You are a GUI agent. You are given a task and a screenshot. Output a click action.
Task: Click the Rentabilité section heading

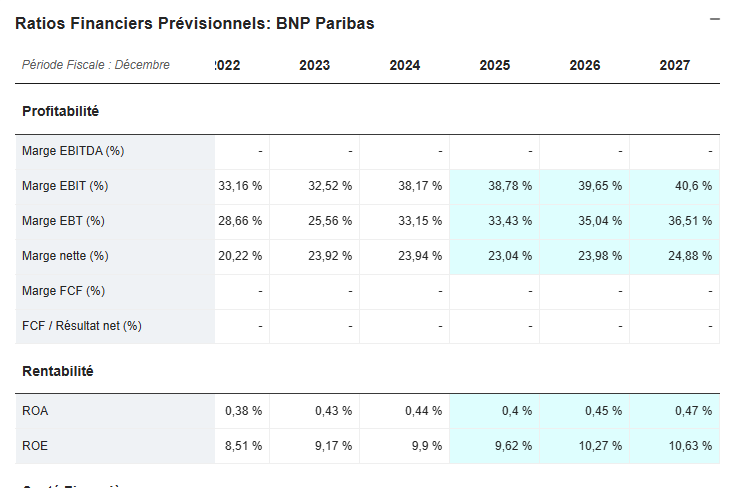[57, 371]
